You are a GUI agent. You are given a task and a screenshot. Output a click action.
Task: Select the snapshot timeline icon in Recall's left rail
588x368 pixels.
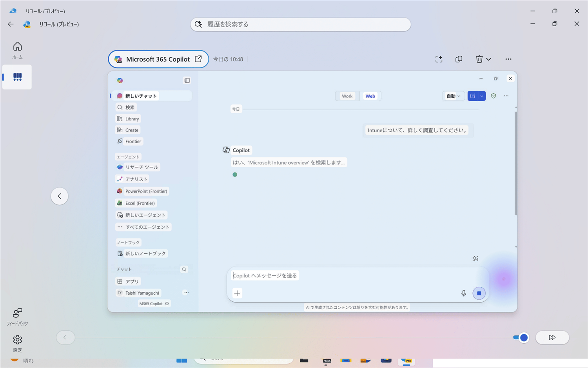coord(17,77)
